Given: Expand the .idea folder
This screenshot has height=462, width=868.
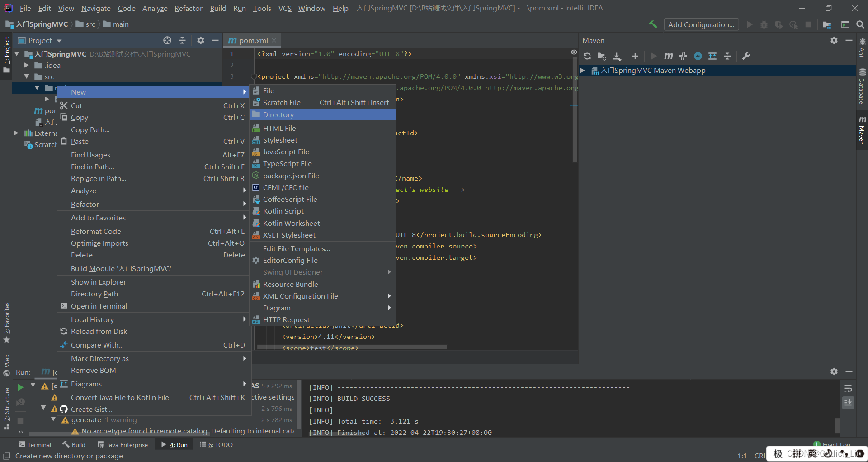Looking at the screenshot, I should point(27,65).
